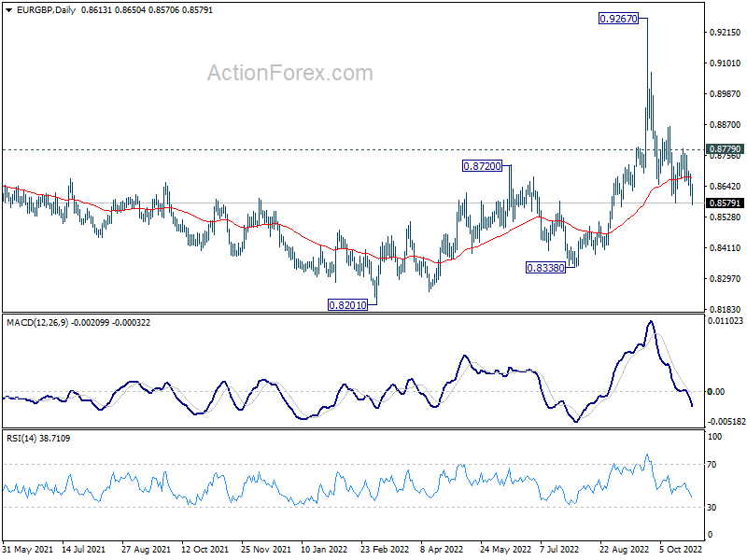Click the RSI scale value 30

pos(712,508)
